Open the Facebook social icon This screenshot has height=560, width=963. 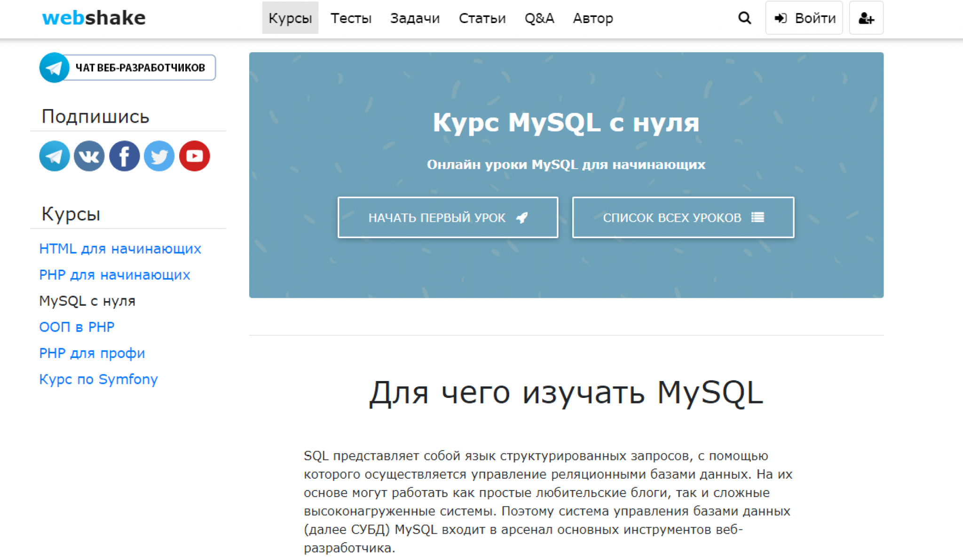(124, 156)
